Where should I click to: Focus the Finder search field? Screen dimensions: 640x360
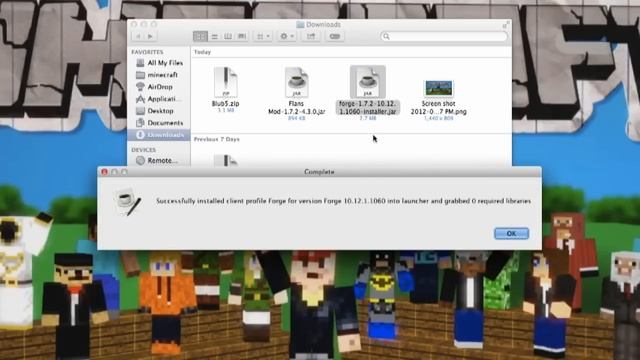444,36
